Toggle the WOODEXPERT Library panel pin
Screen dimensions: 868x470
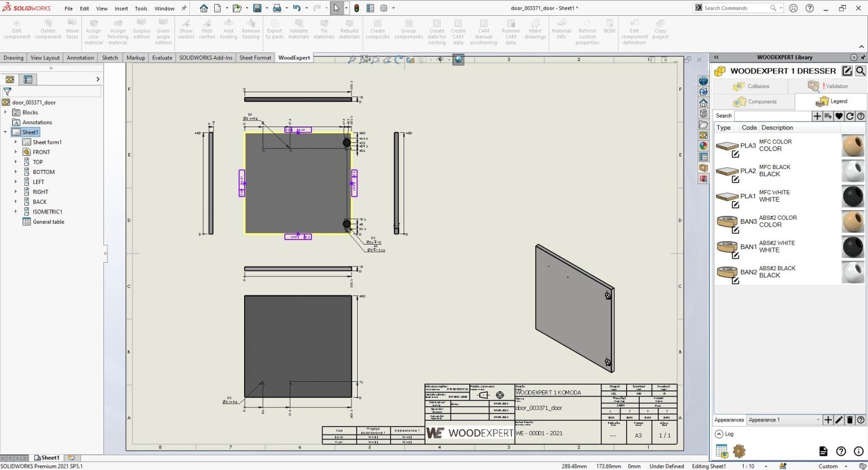tap(862, 57)
